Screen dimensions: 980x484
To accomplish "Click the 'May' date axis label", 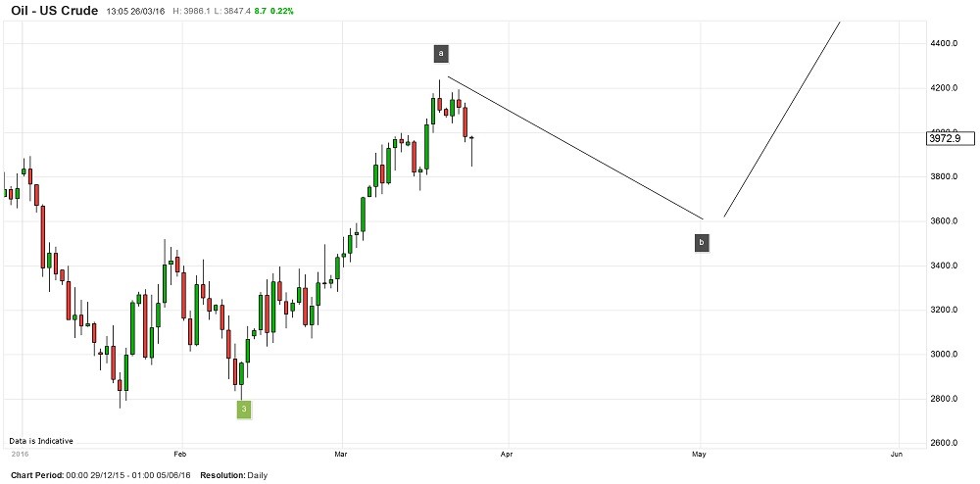I will tap(700, 456).
